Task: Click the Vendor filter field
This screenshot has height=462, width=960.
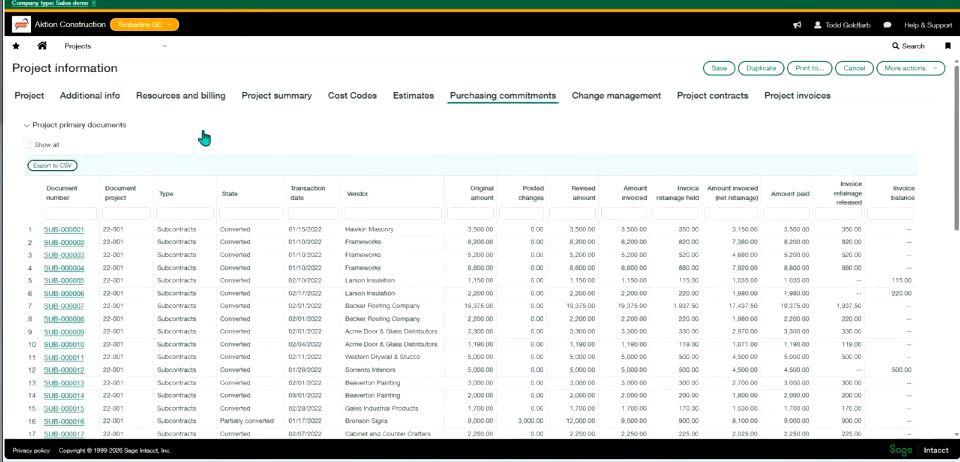Action: pos(392,214)
